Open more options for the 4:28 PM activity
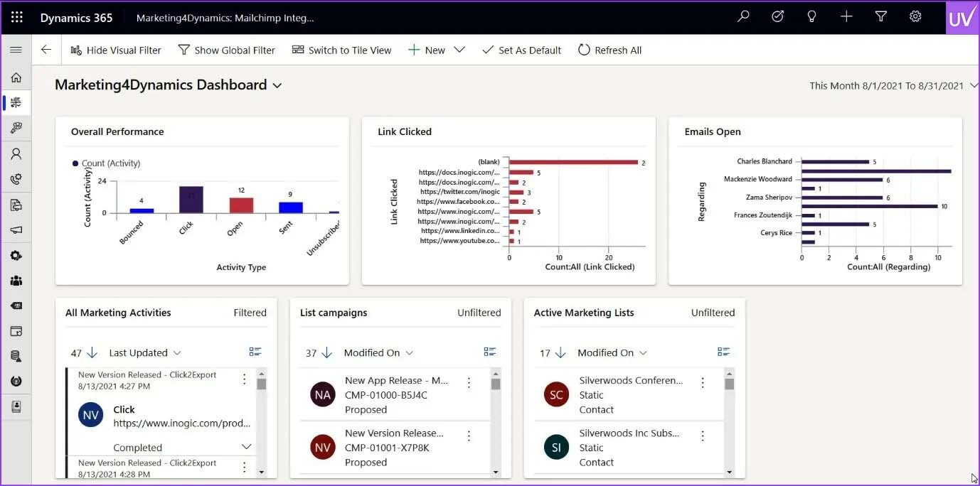Image resolution: width=980 pixels, height=486 pixels. pyautogui.click(x=245, y=467)
